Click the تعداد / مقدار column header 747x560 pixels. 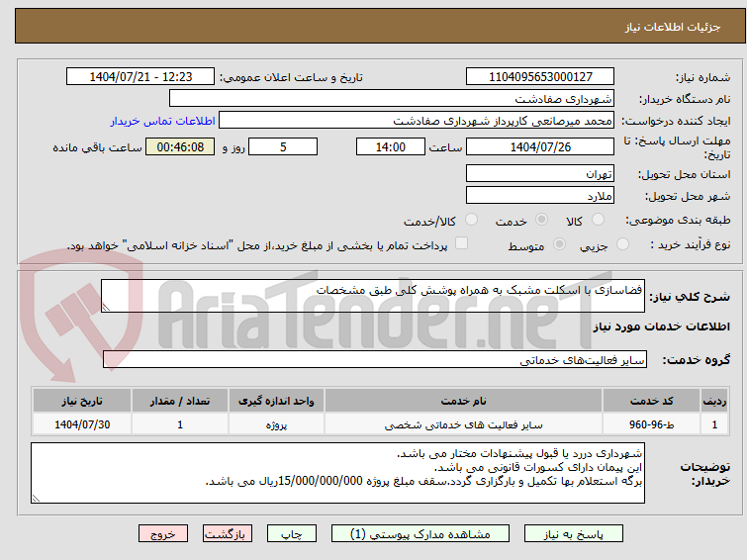click(180, 401)
